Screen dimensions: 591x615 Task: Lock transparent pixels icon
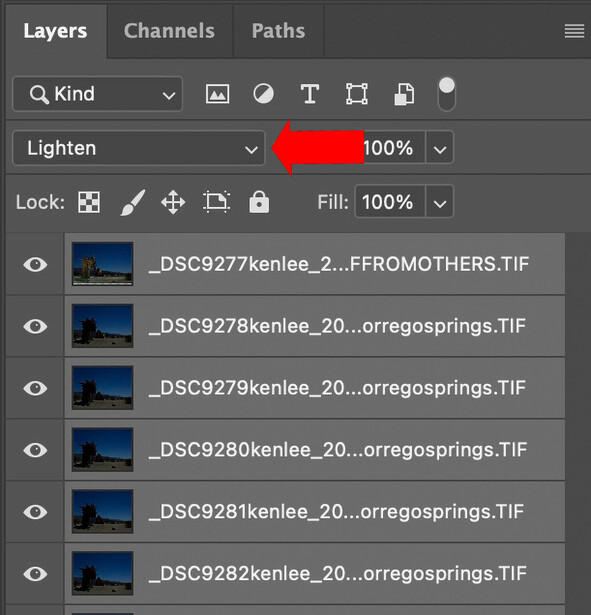click(89, 202)
